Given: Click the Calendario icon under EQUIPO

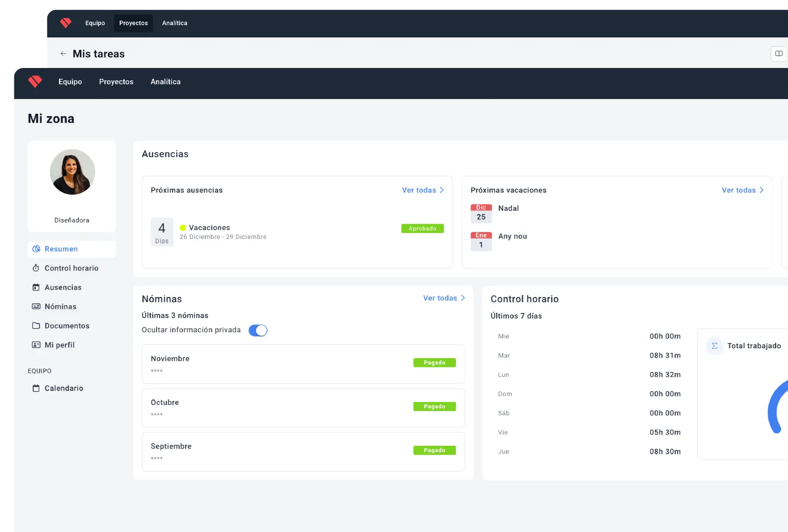Looking at the screenshot, I should click(36, 388).
